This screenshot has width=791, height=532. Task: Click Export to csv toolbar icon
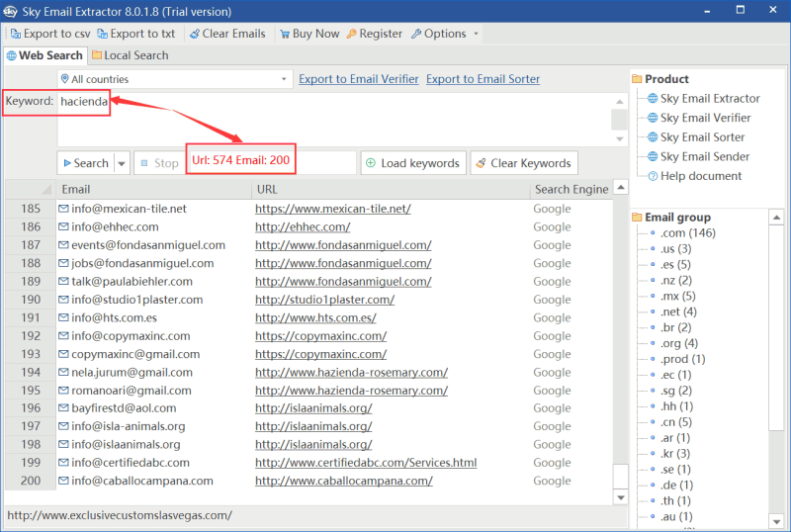15,34
